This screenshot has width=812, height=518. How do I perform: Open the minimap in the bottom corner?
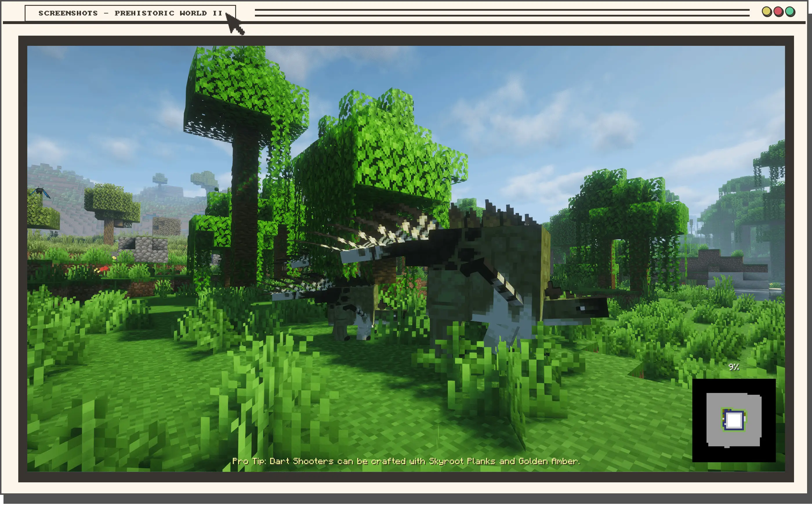tap(734, 420)
